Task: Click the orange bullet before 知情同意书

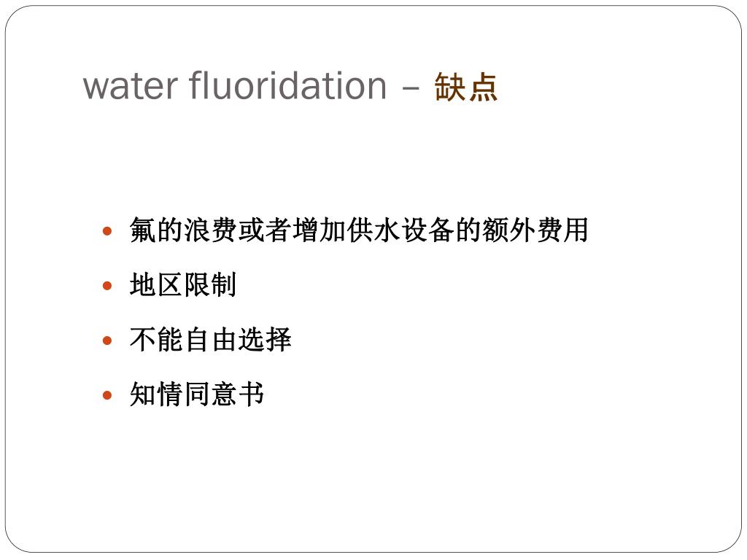Action: coord(107,395)
